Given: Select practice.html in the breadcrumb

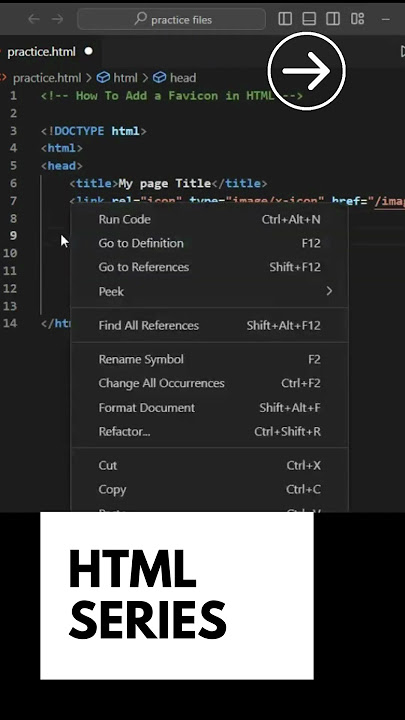Looking at the screenshot, I should coord(46,78).
